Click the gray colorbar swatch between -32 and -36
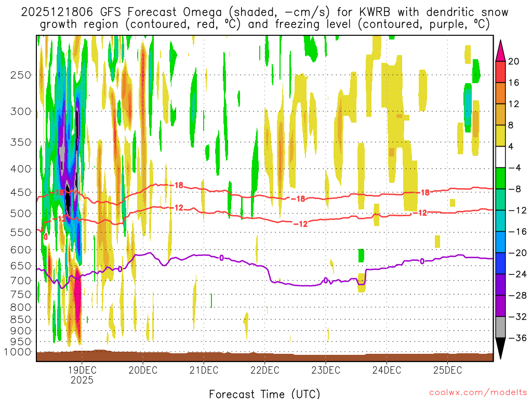Viewport: 532px width, 399px height. (x=500, y=327)
